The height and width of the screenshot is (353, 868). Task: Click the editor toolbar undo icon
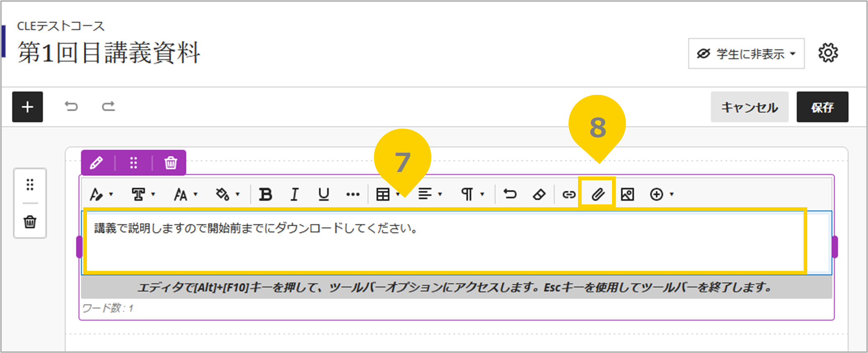coord(510,194)
